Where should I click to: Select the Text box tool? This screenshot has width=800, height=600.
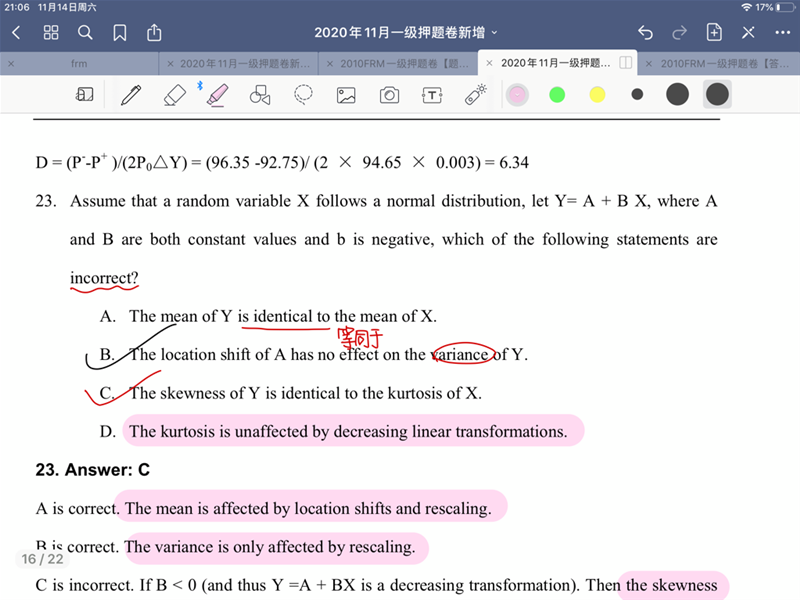[432, 95]
